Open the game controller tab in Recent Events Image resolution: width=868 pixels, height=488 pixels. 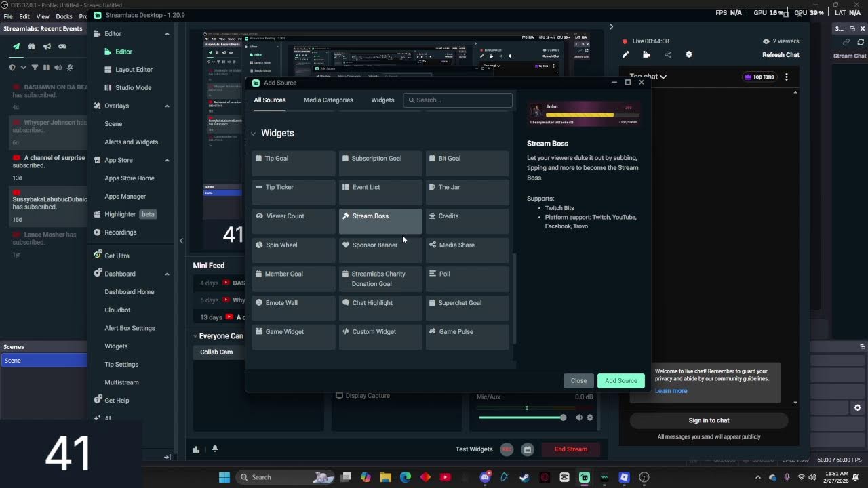click(x=62, y=47)
